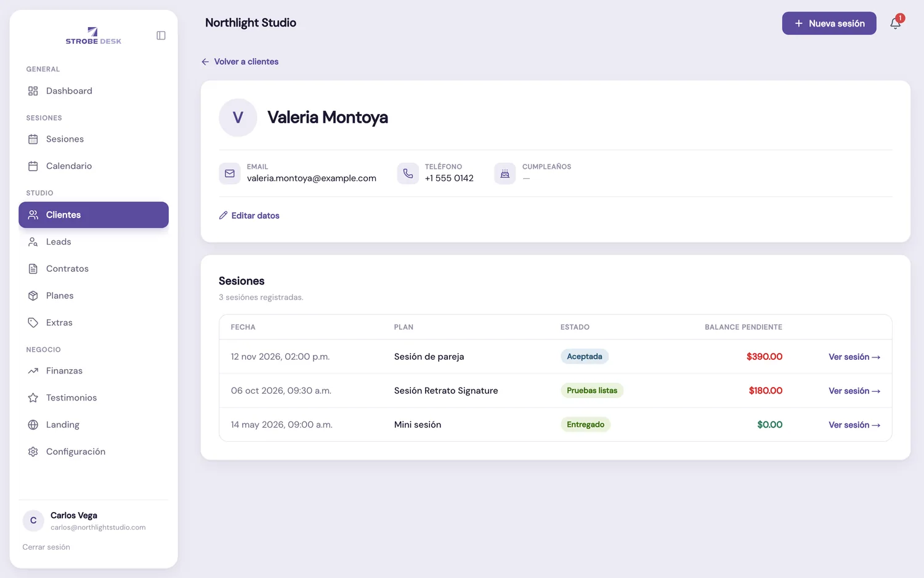924x578 pixels.
Task: Click the Extras tag icon
Action: (33, 323)
